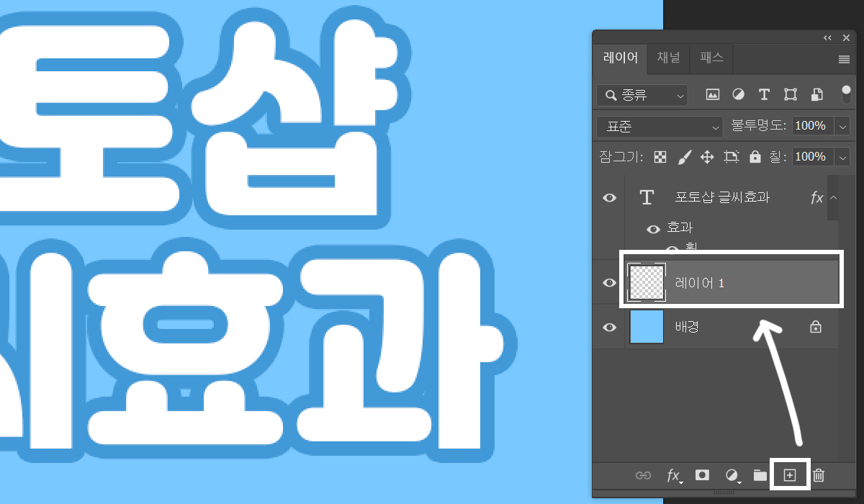
Task: Toggle layer filtering switch on or off
Action: 847,94
